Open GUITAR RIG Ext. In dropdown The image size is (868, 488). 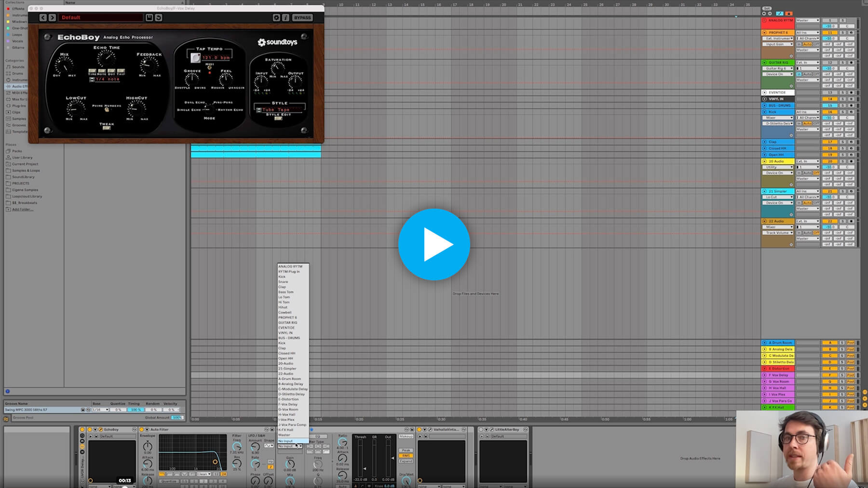[x=808, y=62]
